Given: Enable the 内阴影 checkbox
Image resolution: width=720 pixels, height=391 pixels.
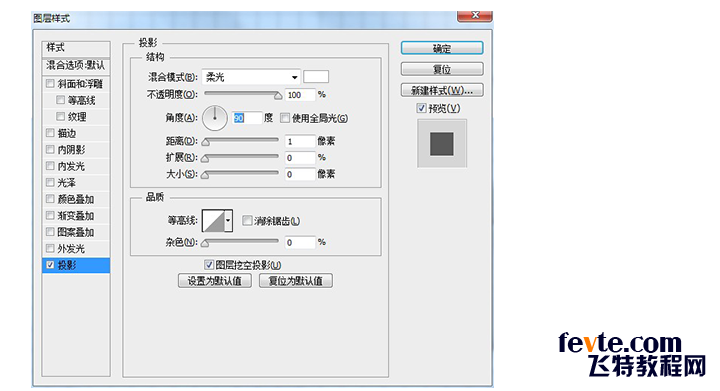Looking at the screenshot, I should pos(50,150).
